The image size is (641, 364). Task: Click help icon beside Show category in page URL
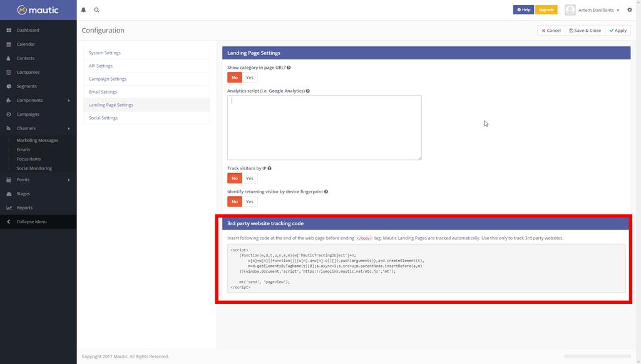point(289,68)
